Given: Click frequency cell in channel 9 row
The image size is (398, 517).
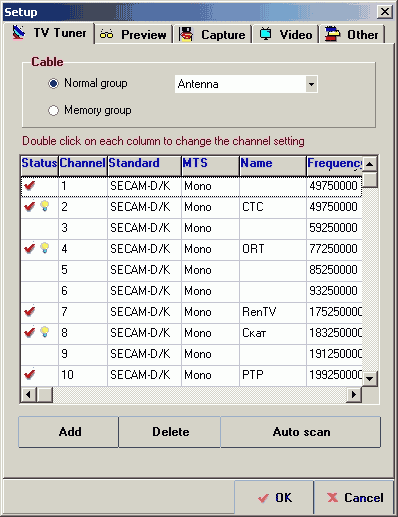Looking at the screenshot, I should tap(335, 354).
